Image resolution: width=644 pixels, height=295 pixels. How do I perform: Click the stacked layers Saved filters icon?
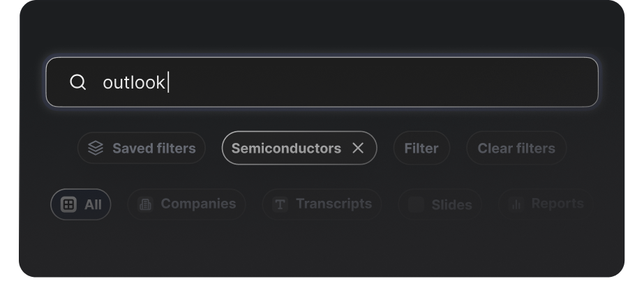pyautogui.click(x=96, y=148)
